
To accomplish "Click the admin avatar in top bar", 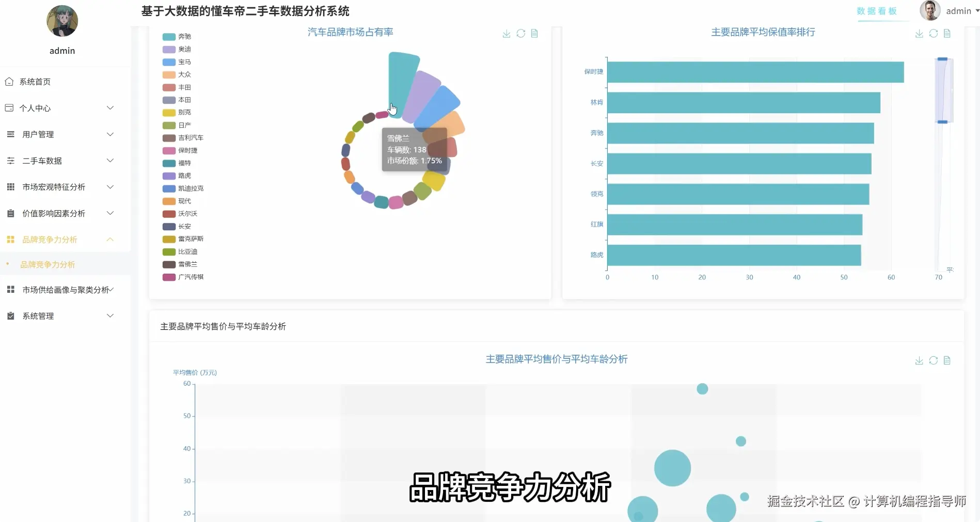I will pos(930,10).
